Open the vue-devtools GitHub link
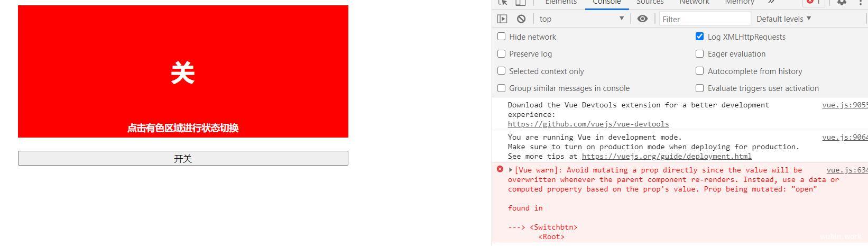Image resolution: width=868 pixels, height=246 pixels. [x=588, y=124]
